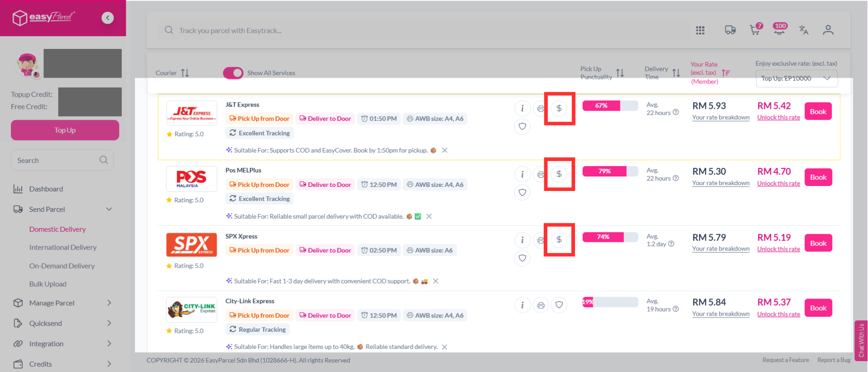The width and height of the screenshot is (868, 372).
Task: Click the shield icon for Pos MELPlus
Action: (x=522, y=192)
